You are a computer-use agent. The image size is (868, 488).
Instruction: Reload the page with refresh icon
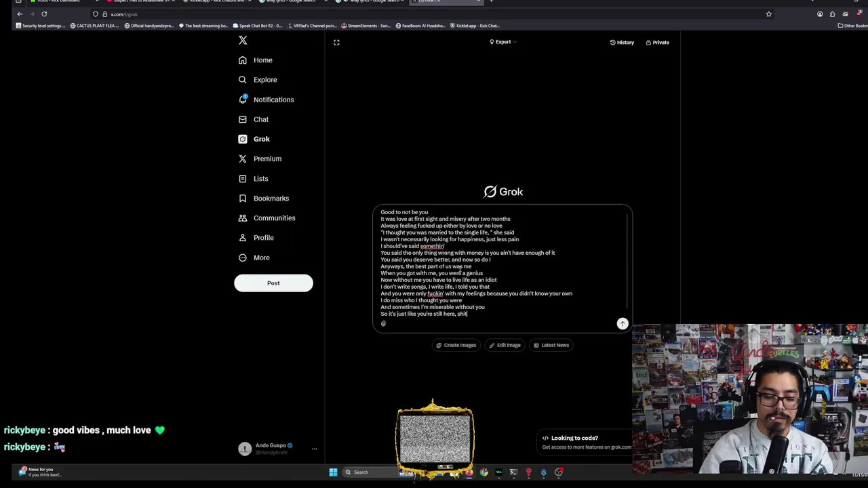coord(44,14)
